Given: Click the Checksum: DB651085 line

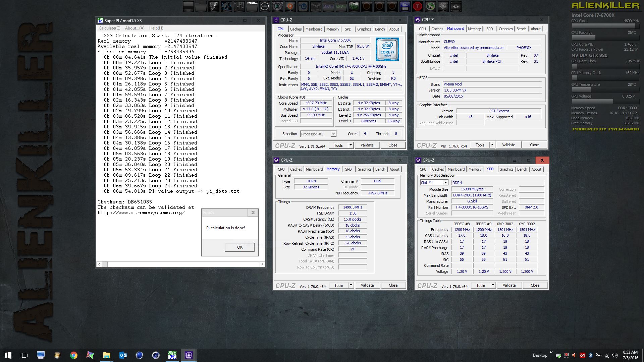Looking at the screenshot, I should tap(125, 202).
